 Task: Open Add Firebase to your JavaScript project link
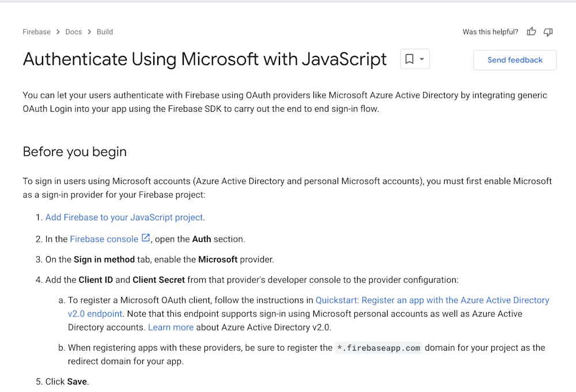coord(124,217)
